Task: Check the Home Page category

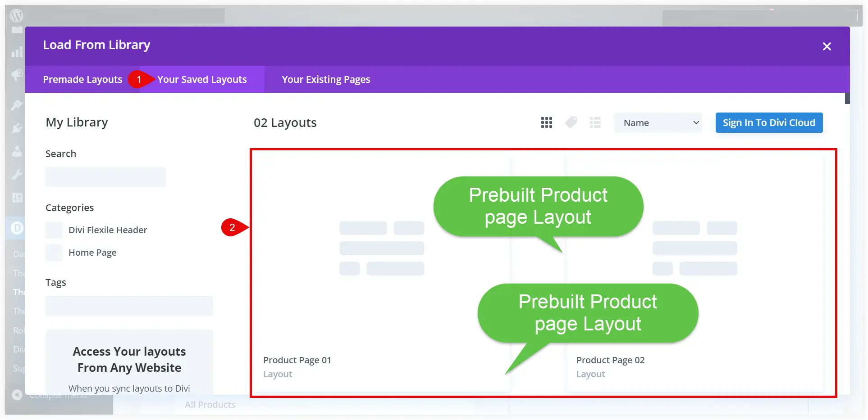Action: pos(54,253)
